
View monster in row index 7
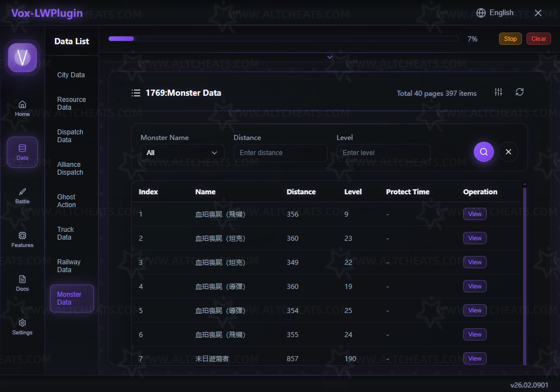[475, 358]
